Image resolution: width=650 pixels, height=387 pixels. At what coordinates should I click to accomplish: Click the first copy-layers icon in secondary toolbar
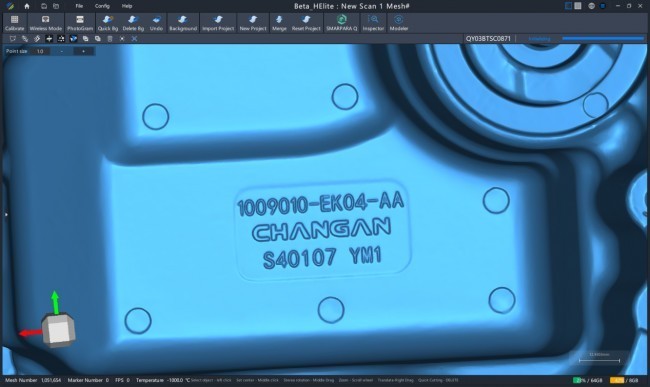pyautogui.click(x=85, y=39)
